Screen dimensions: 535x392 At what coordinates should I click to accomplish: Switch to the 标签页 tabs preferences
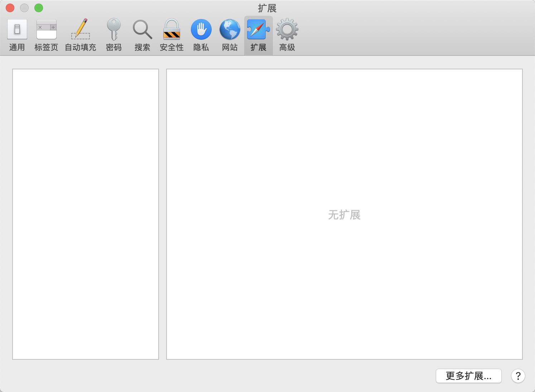point(46,35)
